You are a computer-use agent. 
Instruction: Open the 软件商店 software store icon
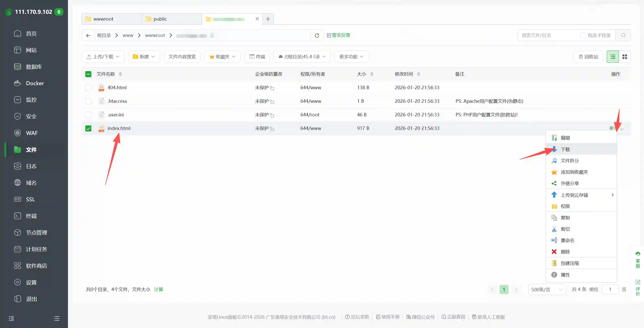17,266
